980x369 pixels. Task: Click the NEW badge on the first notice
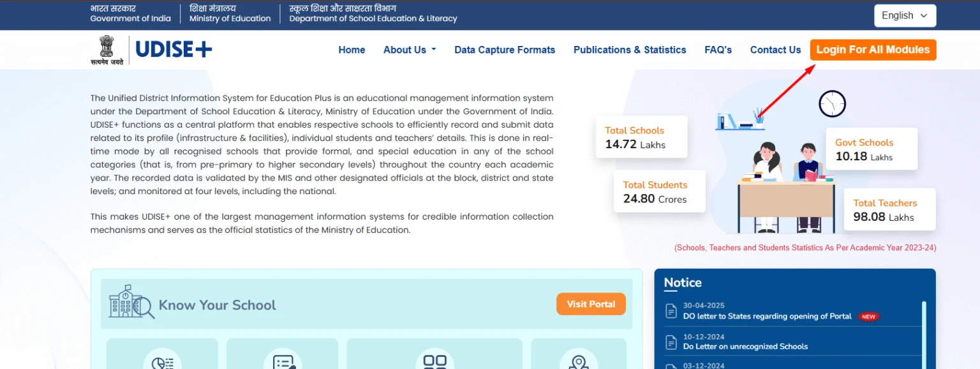tap(868, 316)
